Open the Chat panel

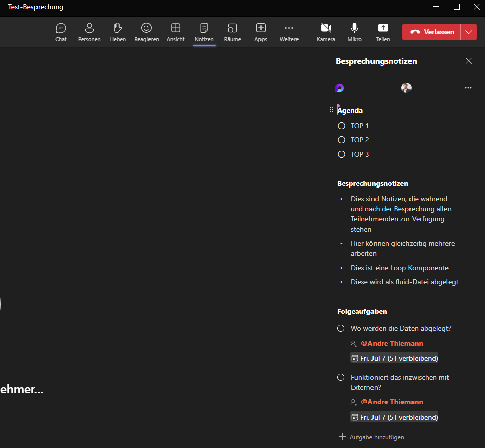tap(61, 31)
